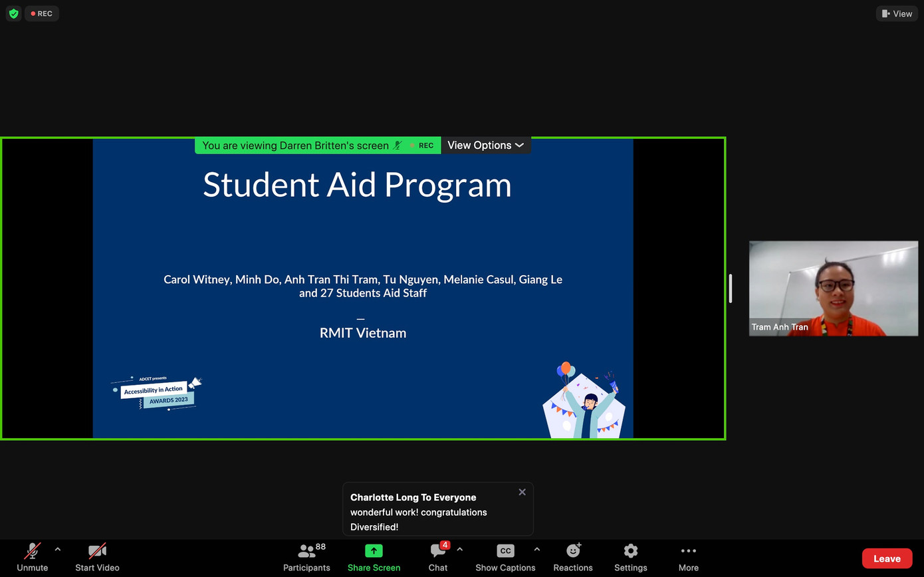Expand the audio options arrow beside Unmute
This screenshot has height=577, width=924.
pyautogui.click(x=58, y=550)
